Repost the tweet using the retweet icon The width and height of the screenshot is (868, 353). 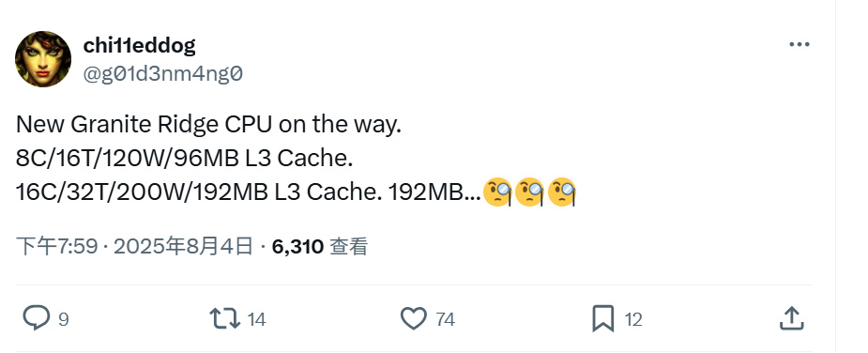coord(225,318)
